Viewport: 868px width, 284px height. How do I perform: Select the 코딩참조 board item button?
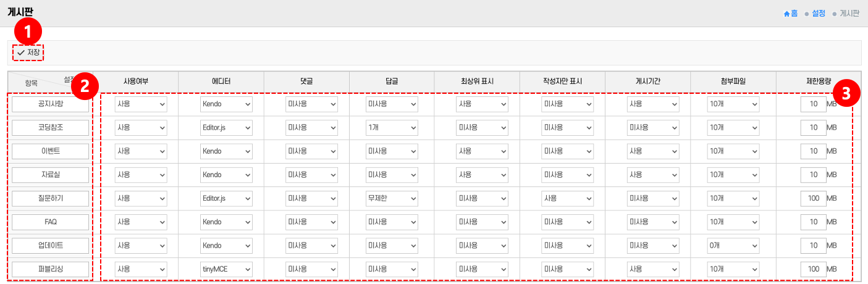point(50,128)
